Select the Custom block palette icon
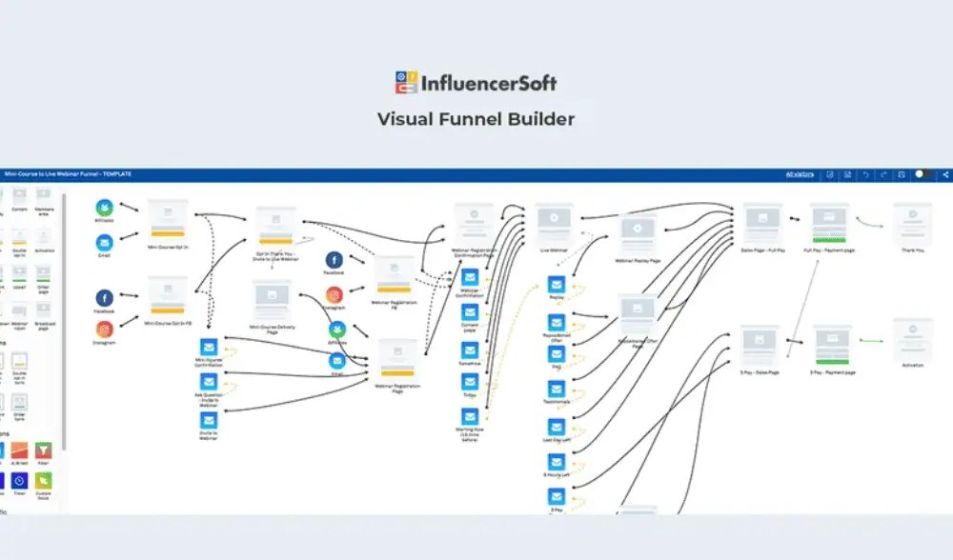 (44, 481)
